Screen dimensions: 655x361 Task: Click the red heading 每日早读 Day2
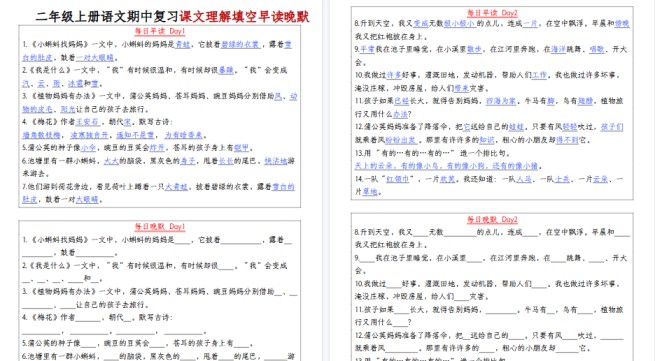click(492, 13)
